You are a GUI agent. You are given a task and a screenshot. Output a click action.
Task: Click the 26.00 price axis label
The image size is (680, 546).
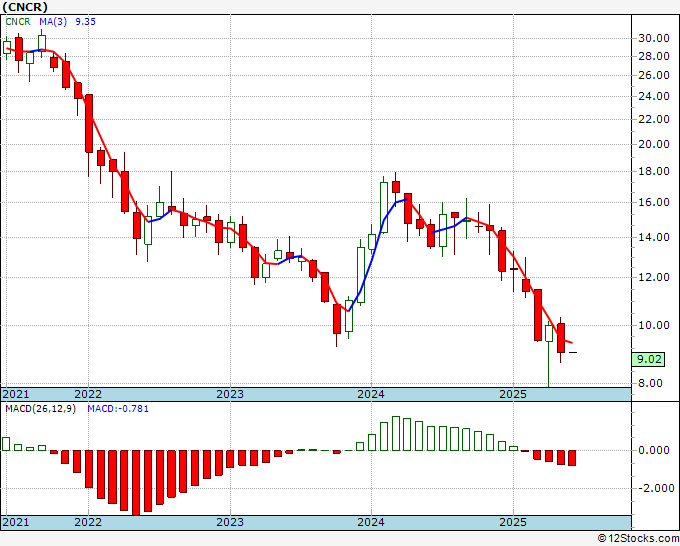coord(654,75)
